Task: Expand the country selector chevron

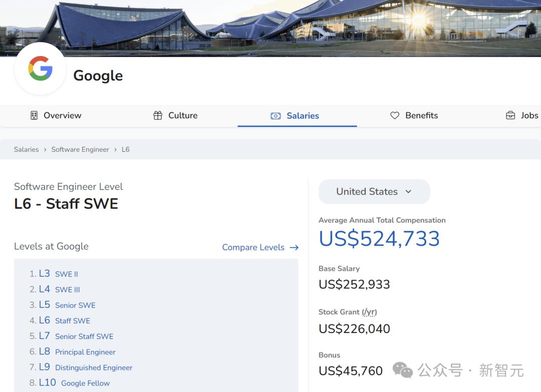Action: click(x=408, y=192)
